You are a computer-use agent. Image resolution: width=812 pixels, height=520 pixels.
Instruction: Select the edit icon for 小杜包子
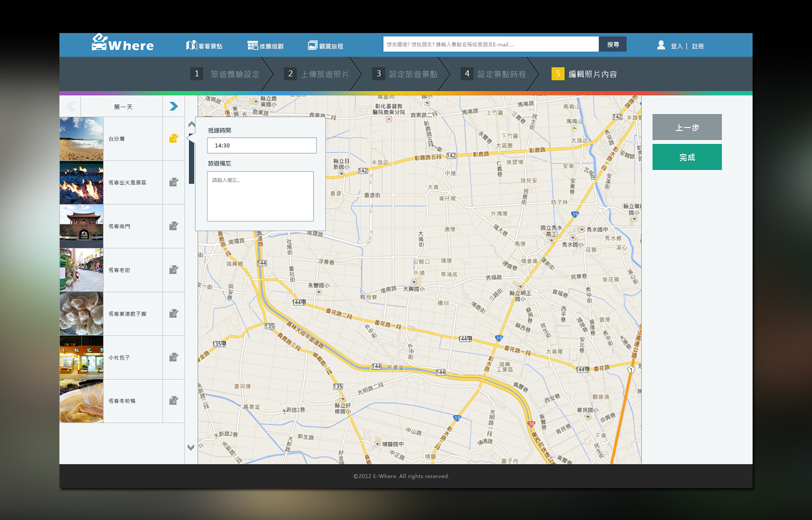click(174, 357)
